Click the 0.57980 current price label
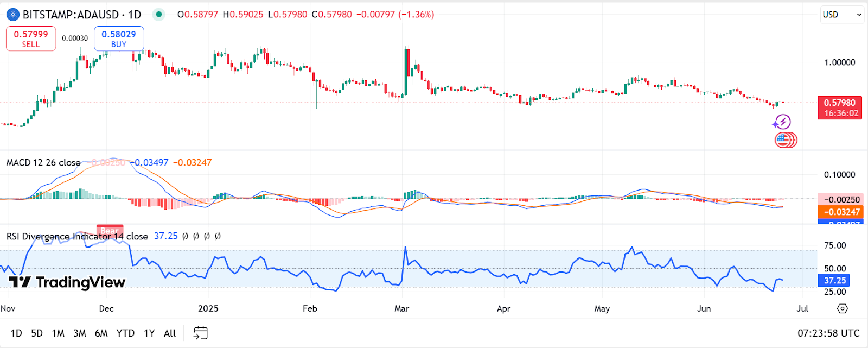This screenshot has width=868, height=348. 840,103
